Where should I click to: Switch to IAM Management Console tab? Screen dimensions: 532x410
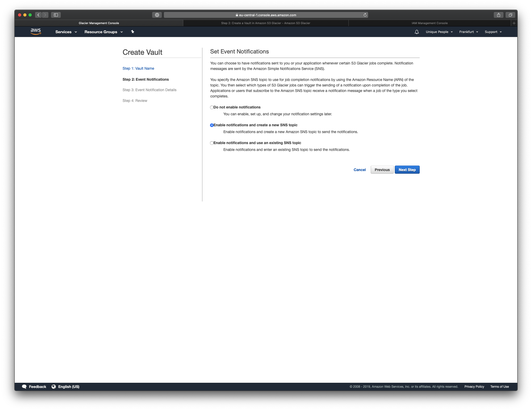430,23
